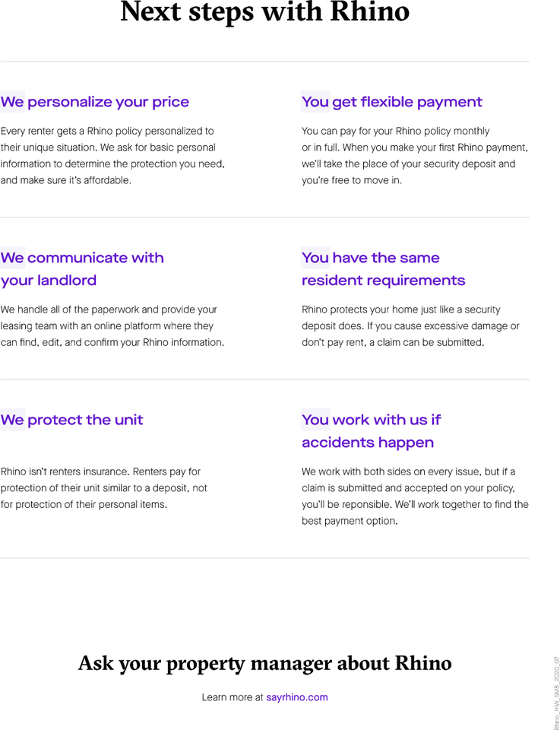This screenshot has width=560, height=730.
Task: Open the sayrhino.com link
Action: click(x=297, y=697)
